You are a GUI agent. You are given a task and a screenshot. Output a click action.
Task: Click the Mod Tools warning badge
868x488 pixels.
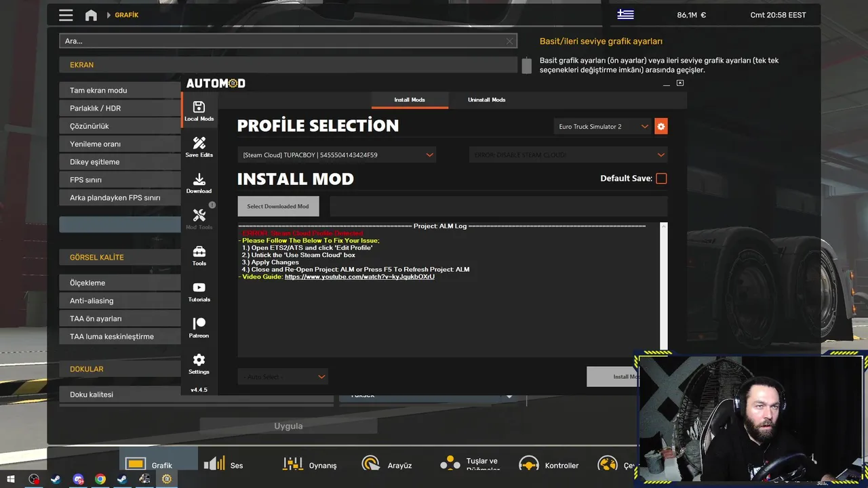point(212,205)
